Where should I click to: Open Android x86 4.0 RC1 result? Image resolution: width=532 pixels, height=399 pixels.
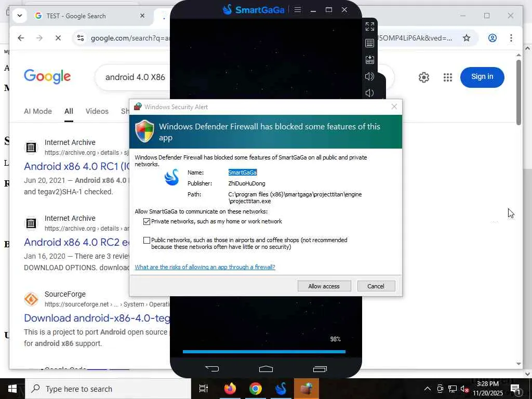point(77,166)
